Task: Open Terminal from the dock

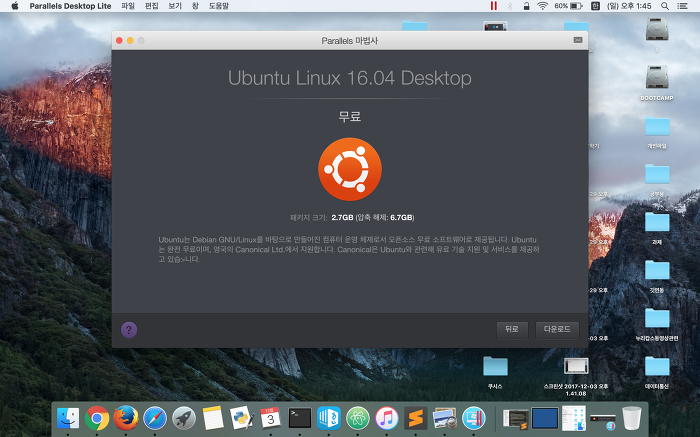Action: pos(300,419)
